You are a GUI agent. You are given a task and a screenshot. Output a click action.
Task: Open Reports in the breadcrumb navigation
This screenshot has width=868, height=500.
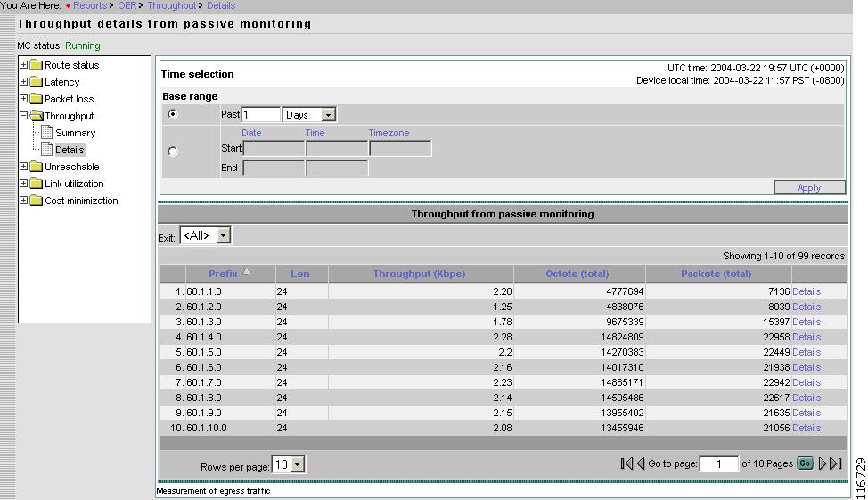coord(90,5)
